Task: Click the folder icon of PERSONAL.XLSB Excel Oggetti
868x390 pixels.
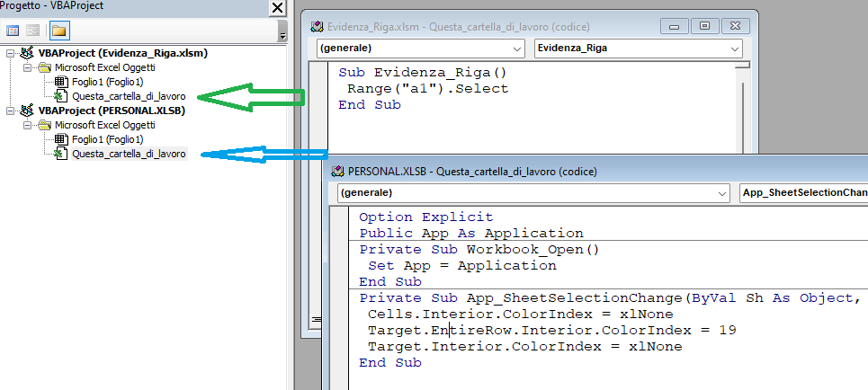Action: [x=44, y=125]
